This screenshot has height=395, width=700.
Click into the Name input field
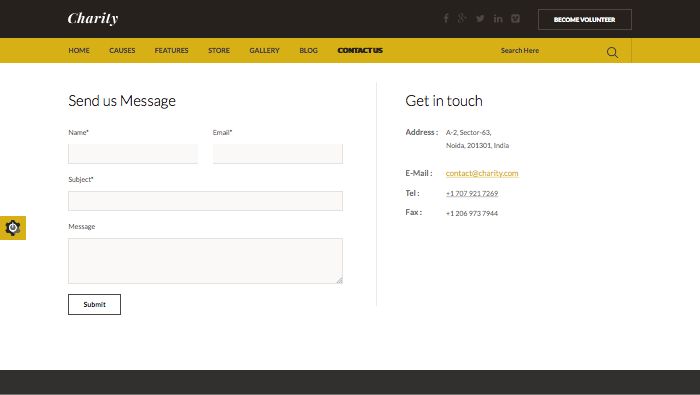(x=133, y=154)
